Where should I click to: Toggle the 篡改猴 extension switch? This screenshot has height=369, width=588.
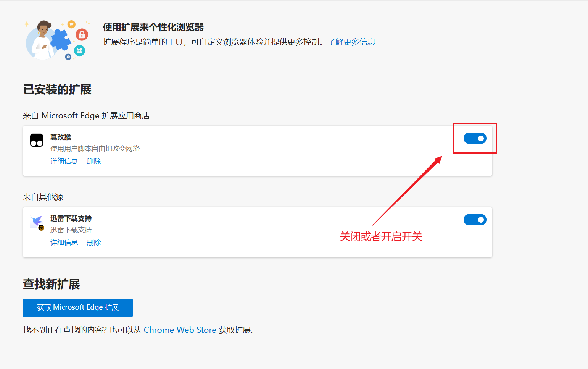[x=475, y=138]
